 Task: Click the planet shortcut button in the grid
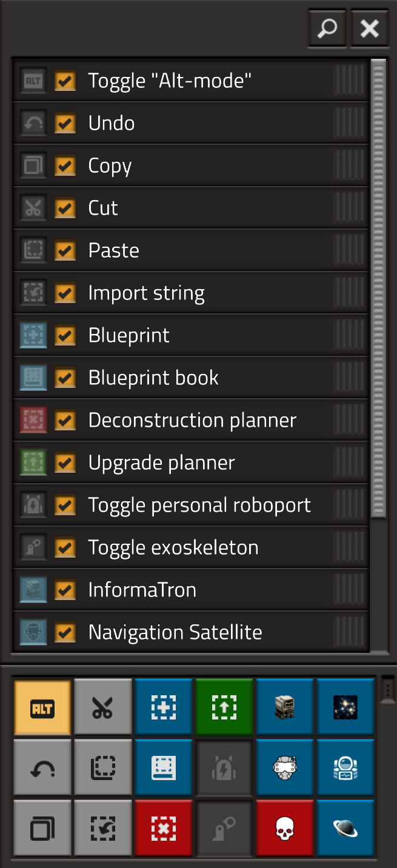coord(345,828)
